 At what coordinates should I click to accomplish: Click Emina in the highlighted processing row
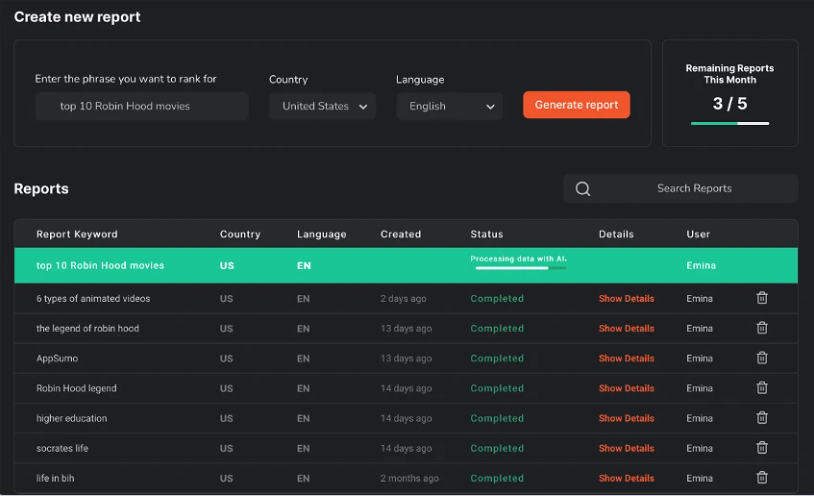coord(701,265)
